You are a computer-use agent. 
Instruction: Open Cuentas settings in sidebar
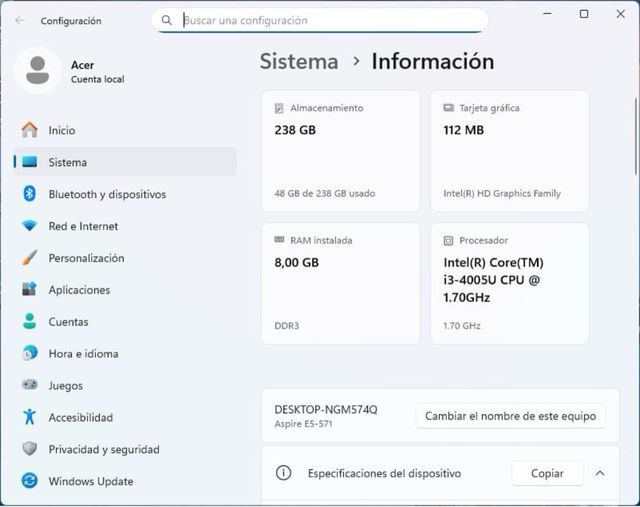(125, 322)
